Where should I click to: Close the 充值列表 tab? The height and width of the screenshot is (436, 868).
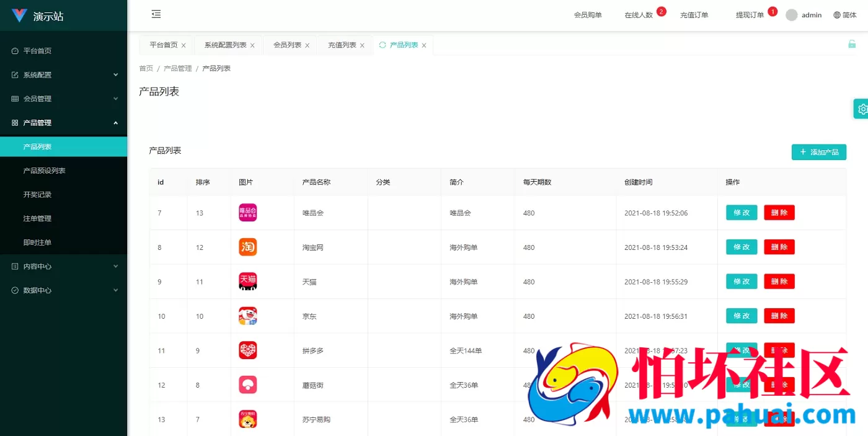pos(362,45)
